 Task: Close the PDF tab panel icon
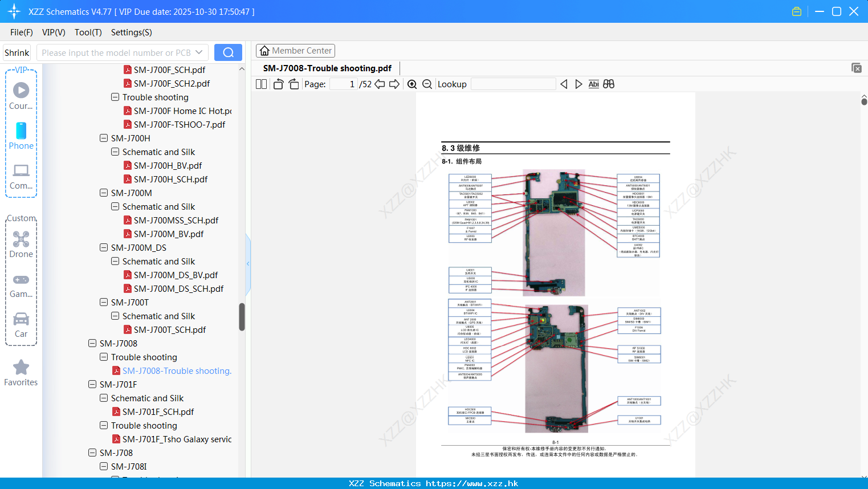(856, 68)
